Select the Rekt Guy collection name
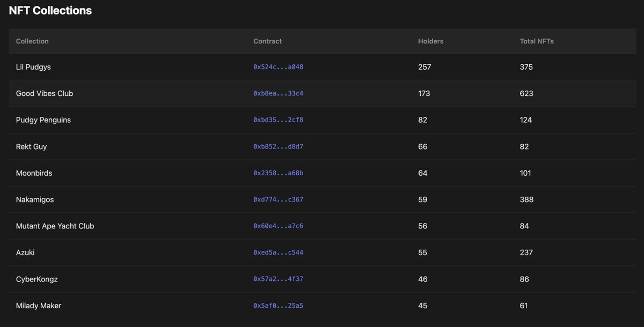644x327 pixels. (32, 146)
